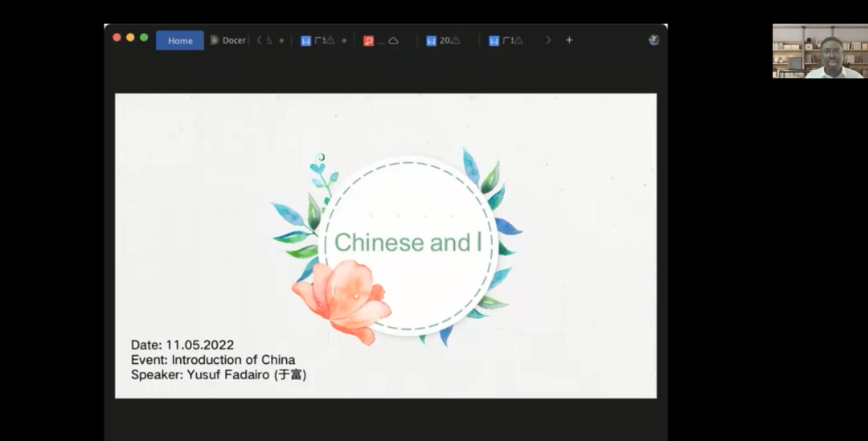The height and width of the screenshot is (441, 868).
Task: Open the last Writer tab before right chevron
Action: (x=505, y=41)
